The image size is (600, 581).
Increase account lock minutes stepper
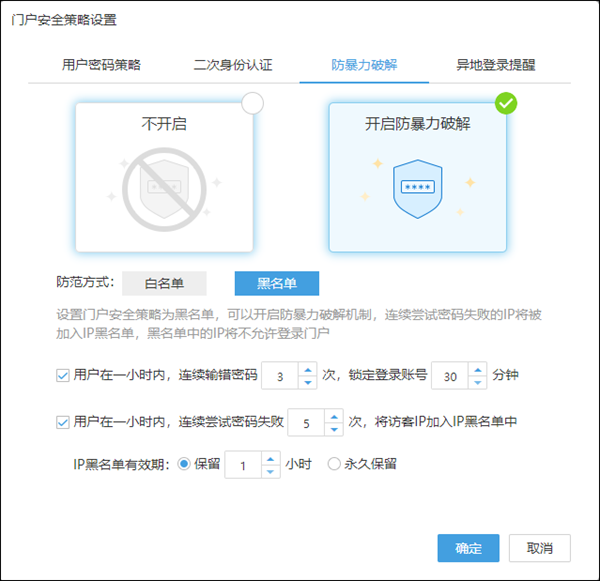(x=477, y=370)
